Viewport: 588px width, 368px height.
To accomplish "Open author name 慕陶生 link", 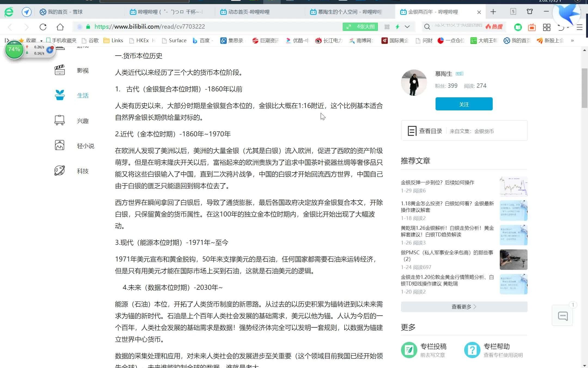I will coord(443,74).
